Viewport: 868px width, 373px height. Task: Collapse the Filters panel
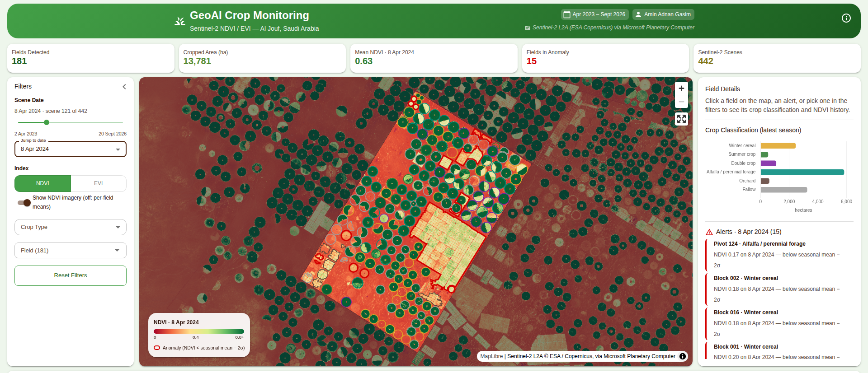124,87
